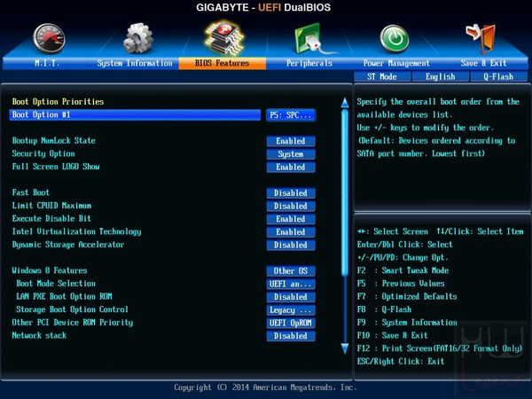This screenshot has width=532, height=399.
Task: Select the Bootup NumLock State label
Action: coord(53,141)
